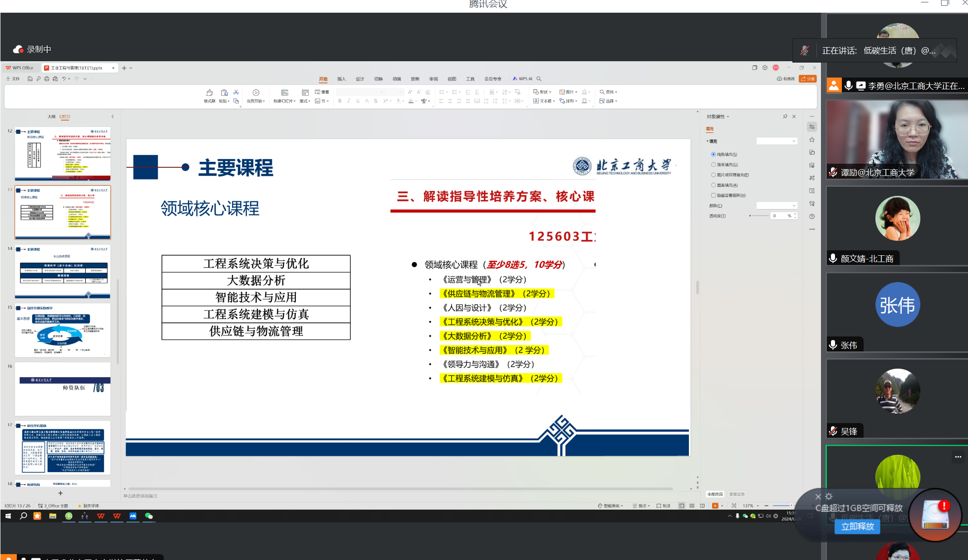This screenshot has width=968, height=560.
Task: Open the help icon in the side strip
Action: [x=812, y=216]
